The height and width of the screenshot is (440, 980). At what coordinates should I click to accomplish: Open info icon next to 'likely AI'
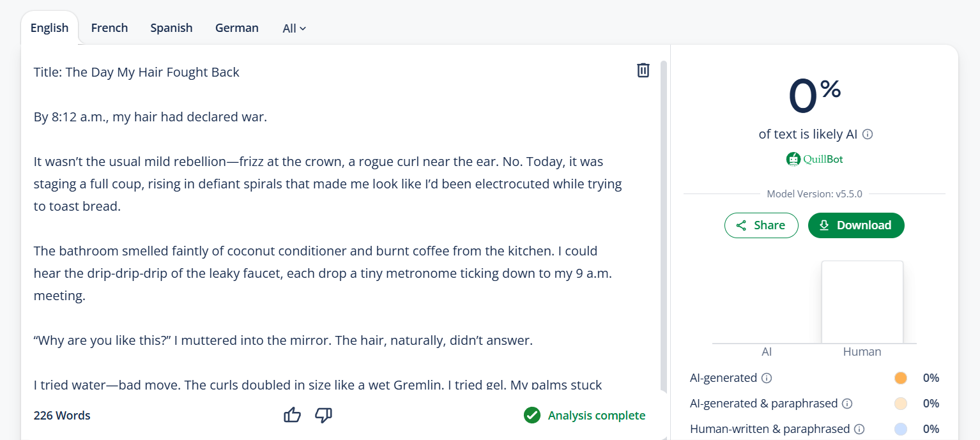(868, 134)
